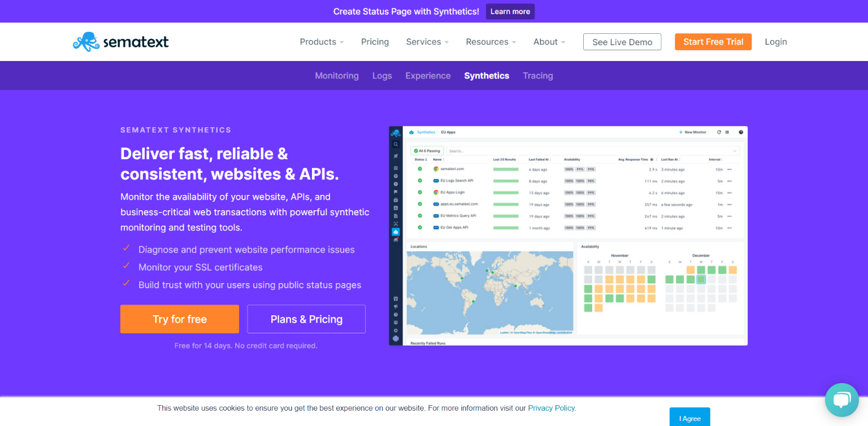
Task: Click the three-dot menu on the EU Metrics Query API row
Action: pyautogui.click(x=729, y=216)
